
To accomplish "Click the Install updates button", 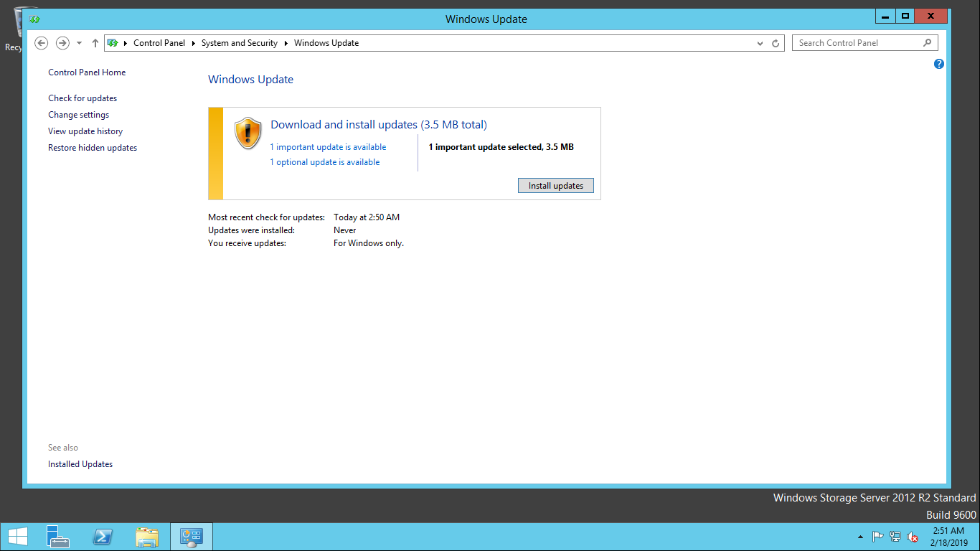I will click(556, 186).
